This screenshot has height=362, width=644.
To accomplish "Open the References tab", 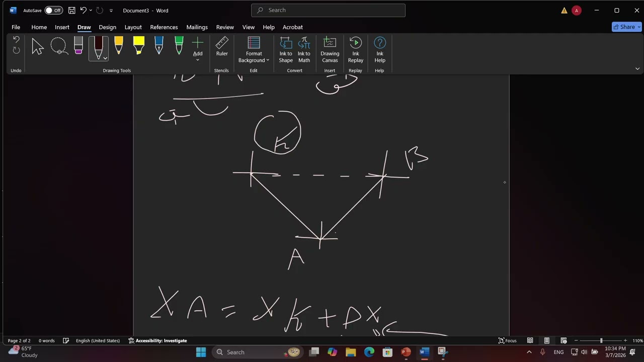I will pyautogui.click(x=164, y=27).
